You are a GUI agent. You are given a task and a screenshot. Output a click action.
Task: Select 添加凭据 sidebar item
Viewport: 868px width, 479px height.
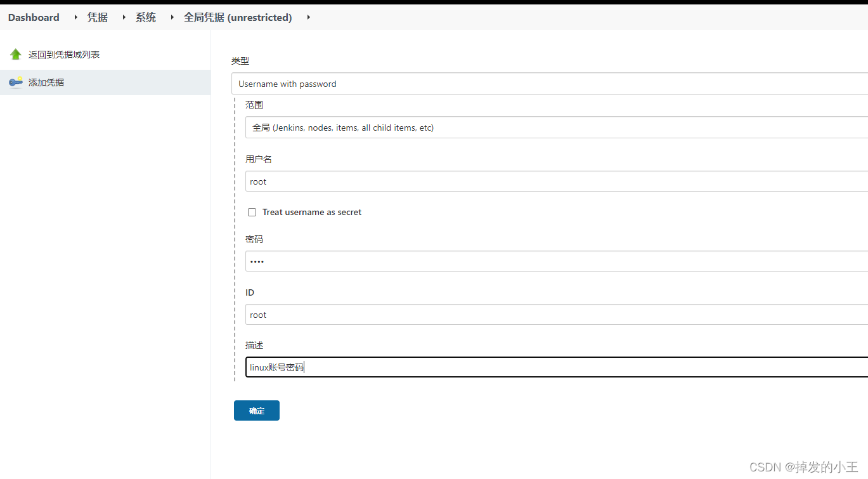tap(46, 82)
